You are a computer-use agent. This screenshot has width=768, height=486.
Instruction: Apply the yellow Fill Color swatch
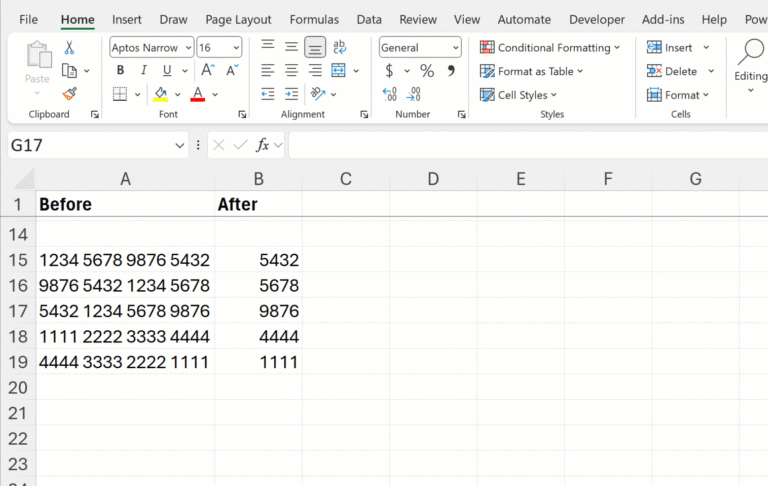point(160,94)
